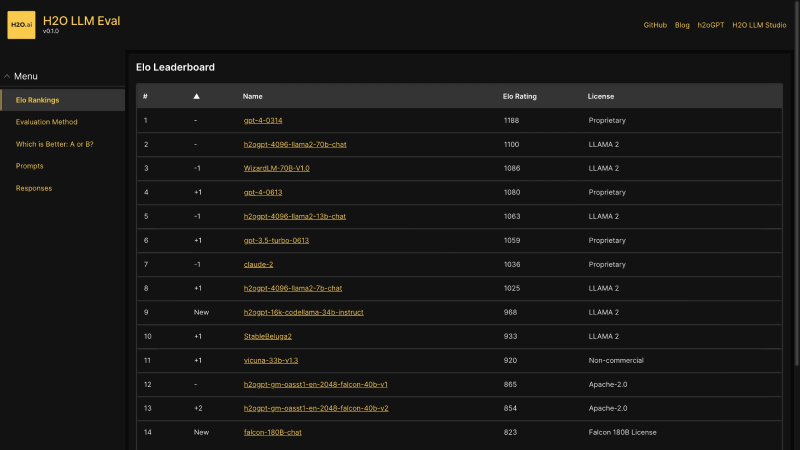The height and width of the screenshot is (450, 800).
Task: Open the Responses sidebar item
Action: tap(33, 188)
